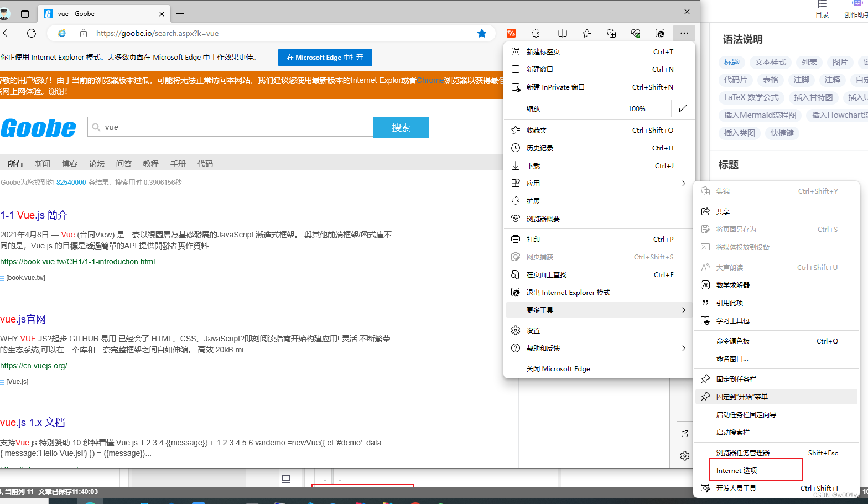Choose Find on page entry
This screenshot has height=504, width=868.
point(599,274)
